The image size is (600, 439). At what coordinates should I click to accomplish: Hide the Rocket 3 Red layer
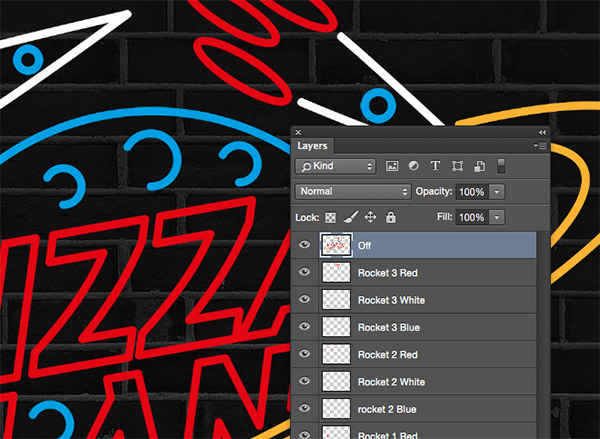pyautogui.click(x=305, y=272)
